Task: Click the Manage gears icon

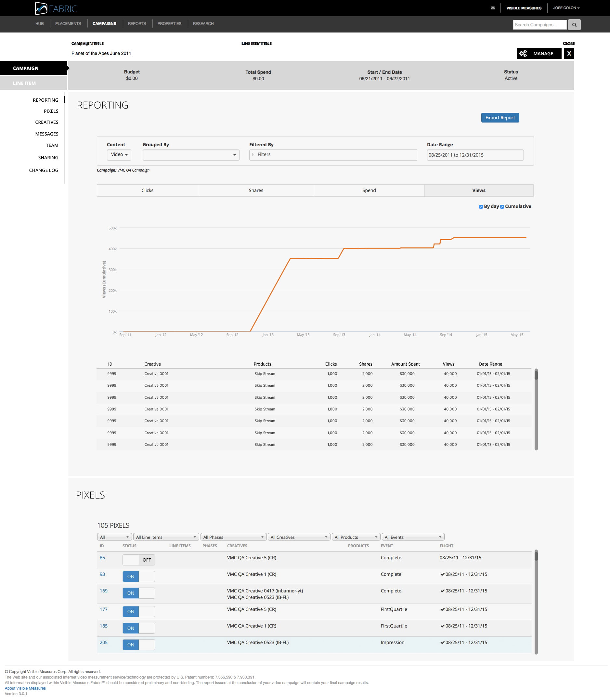Action: pyautogui.click(x=523, y=53)
